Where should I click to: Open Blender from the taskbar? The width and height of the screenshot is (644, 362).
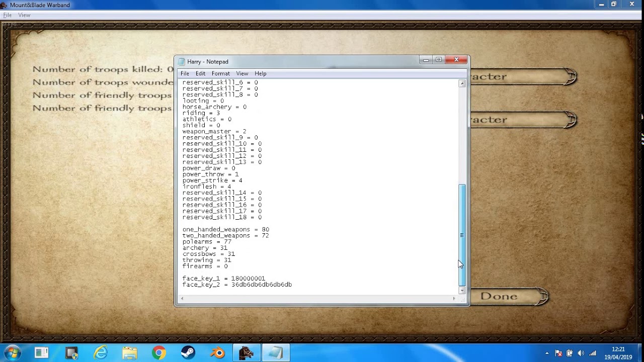tap(217, 353)
